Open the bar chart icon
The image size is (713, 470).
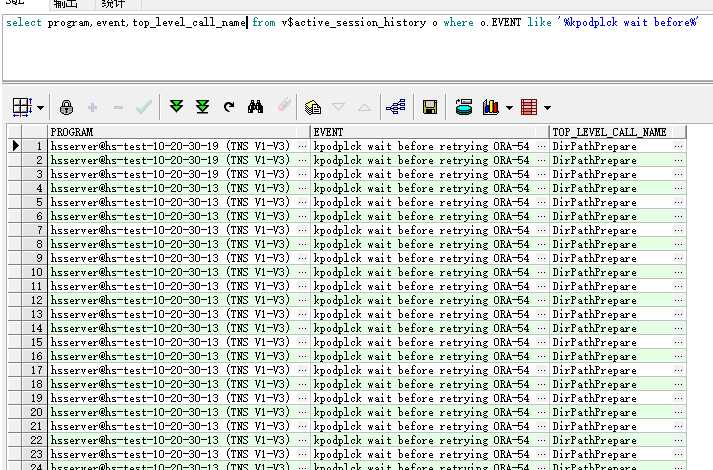(x=491, y=107)
